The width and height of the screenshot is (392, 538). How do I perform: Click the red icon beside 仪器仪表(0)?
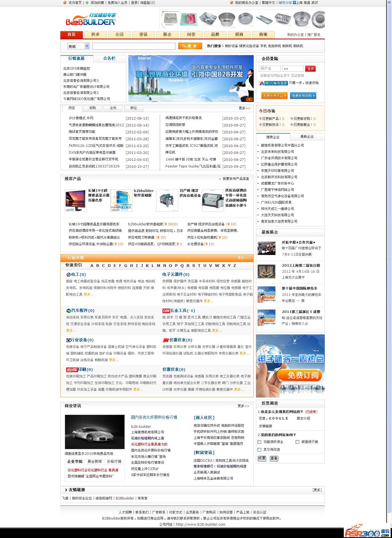click(x=166, y=340)
